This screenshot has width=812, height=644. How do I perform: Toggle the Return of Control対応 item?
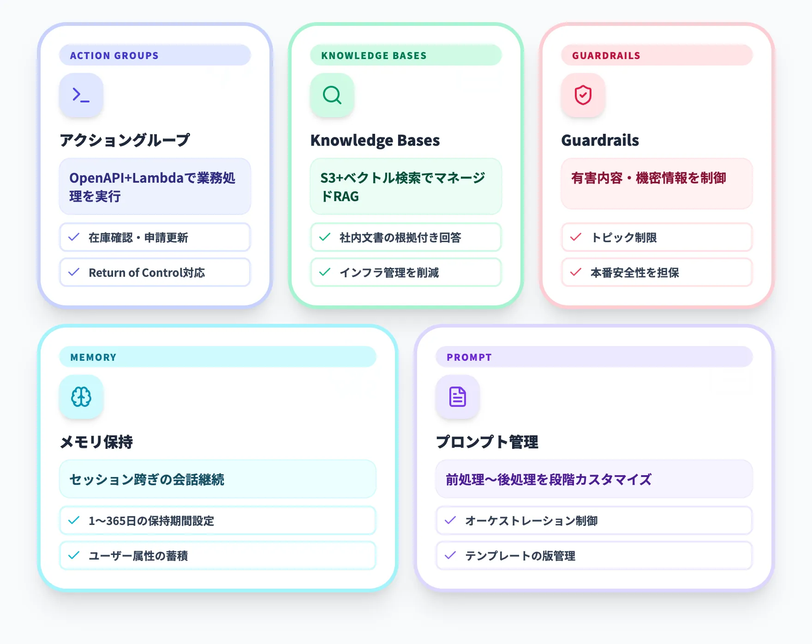(155, 273)
